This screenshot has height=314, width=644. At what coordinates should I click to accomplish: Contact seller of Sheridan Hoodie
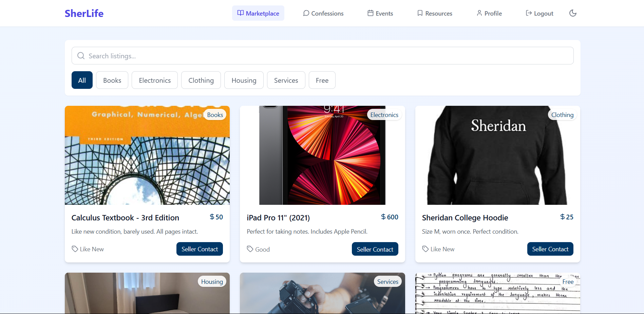550,249
